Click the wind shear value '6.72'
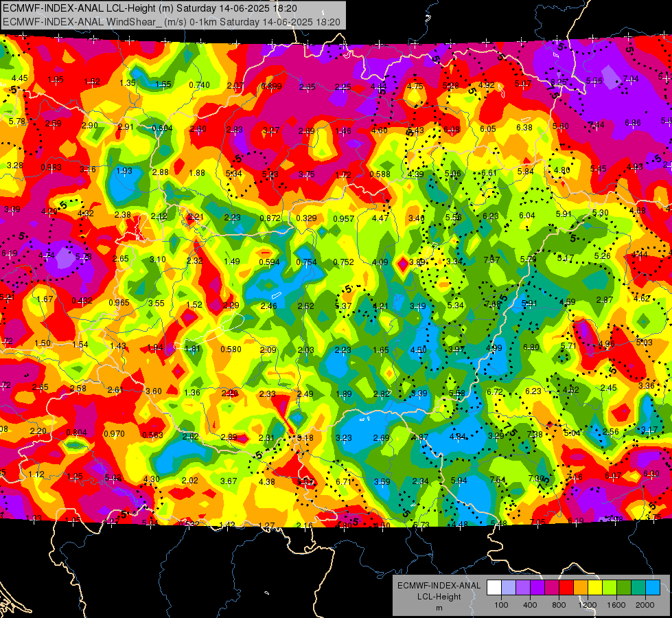 494,391
